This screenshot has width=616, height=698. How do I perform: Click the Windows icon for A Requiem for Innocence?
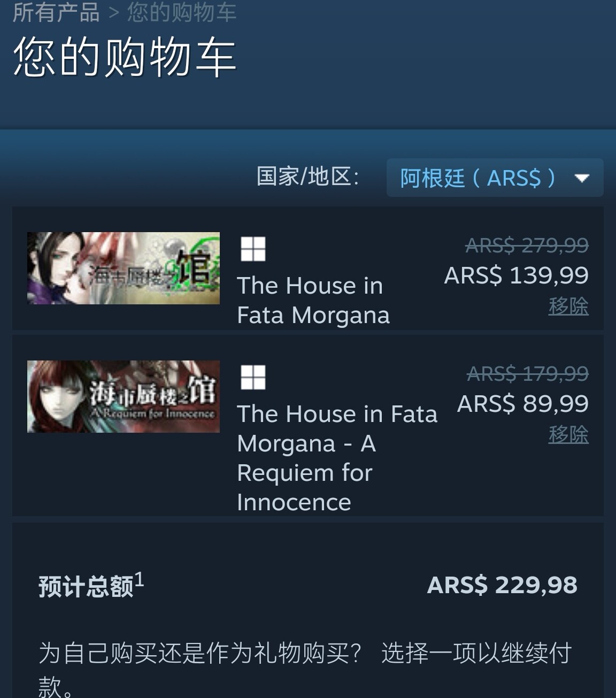pos(253,377)
